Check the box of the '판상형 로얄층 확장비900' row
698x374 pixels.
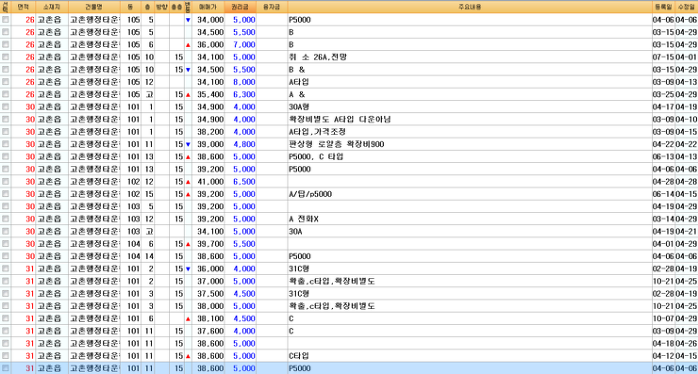click(5, 144)
